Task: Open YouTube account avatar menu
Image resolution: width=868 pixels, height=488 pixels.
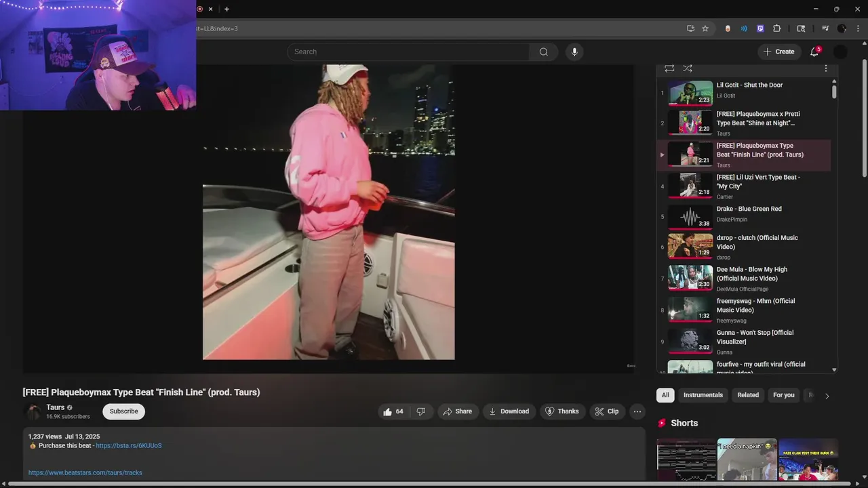Action: 840,52
